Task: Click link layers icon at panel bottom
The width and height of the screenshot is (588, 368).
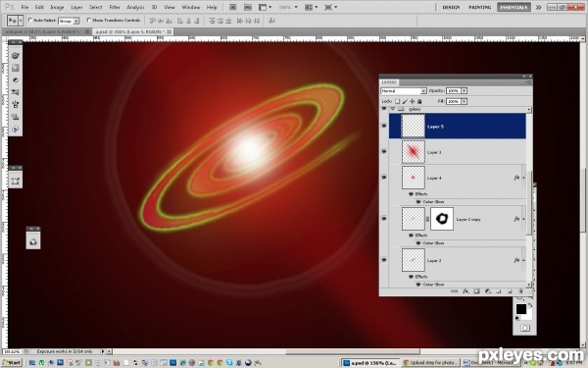Action: 454,291
